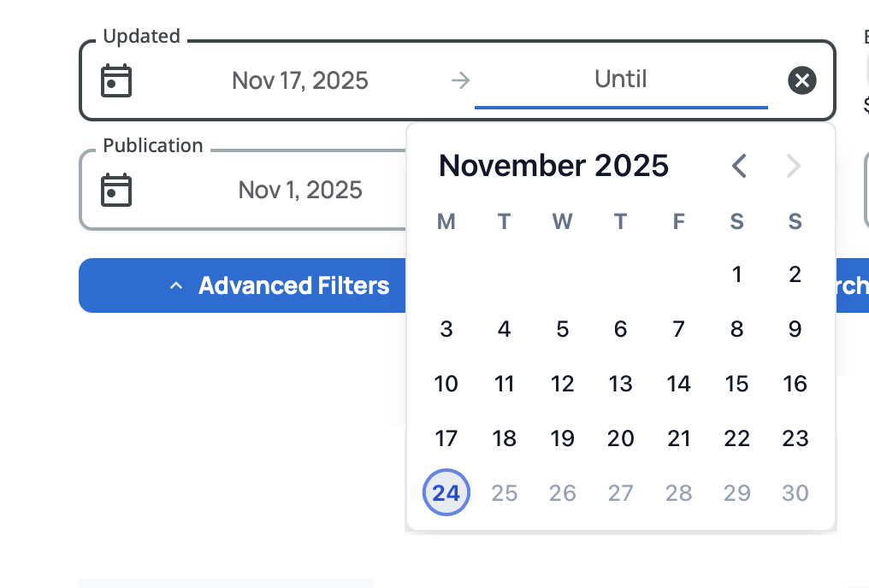Go to the previous month
Viewport: 869px width, 588px height.
[x=740, y=166]
